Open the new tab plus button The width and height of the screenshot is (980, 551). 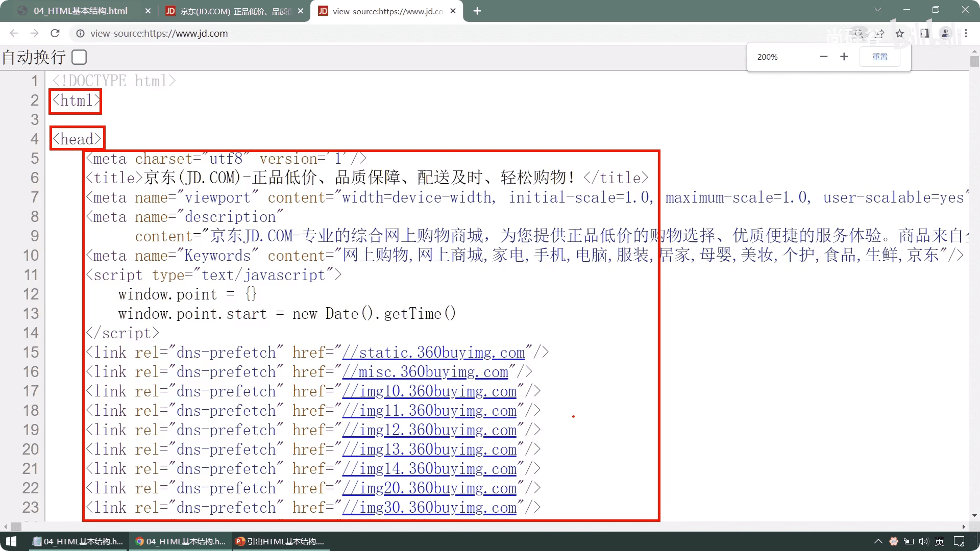click(x=477, y=11)
